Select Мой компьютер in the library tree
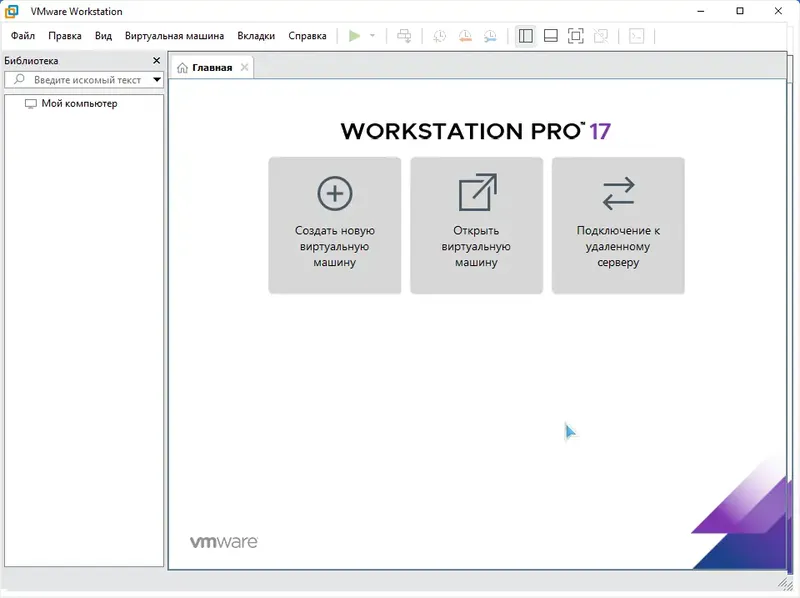This screenshot has height=598, width=800. pos(70,103)
